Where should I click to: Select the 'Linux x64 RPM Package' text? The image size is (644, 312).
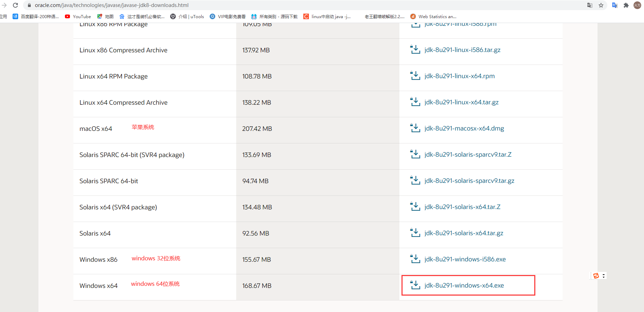tap(114, 76)
